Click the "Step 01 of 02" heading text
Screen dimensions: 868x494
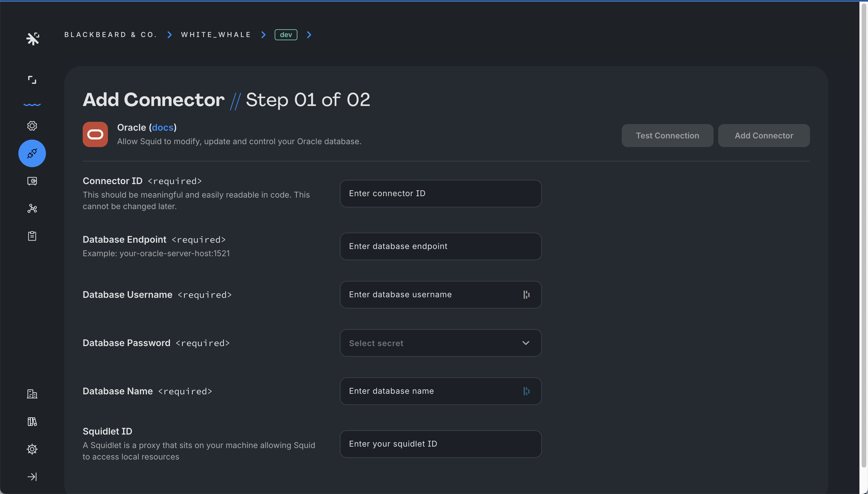[x=308, y=100]
